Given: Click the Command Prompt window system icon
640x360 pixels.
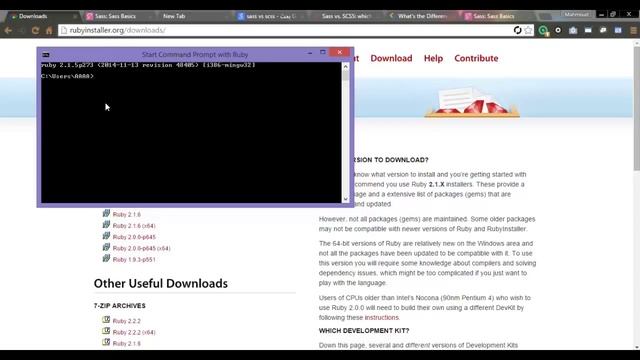Looking at the screenshot, I should 46,54.
